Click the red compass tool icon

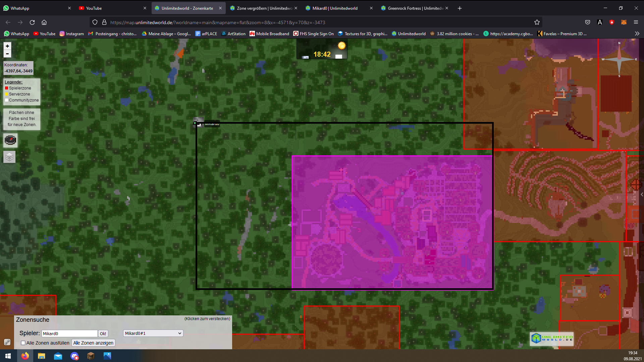[10, 140]
